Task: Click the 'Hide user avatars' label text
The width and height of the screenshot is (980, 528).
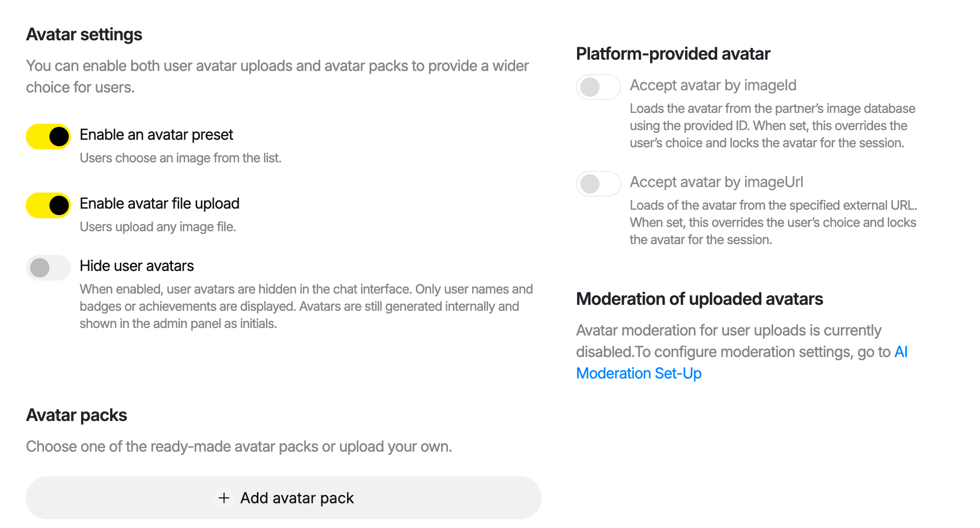Action: pyautogui.click(x=137, y=266)
